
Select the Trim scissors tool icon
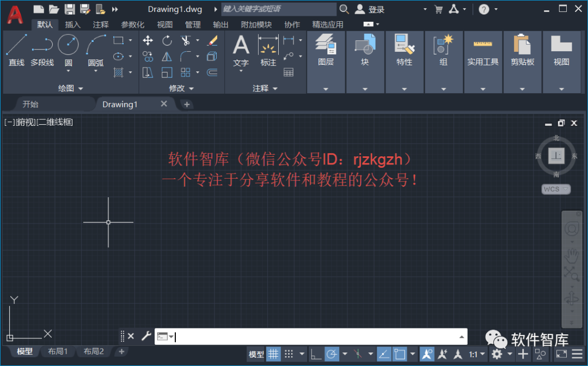click(186, 40)
